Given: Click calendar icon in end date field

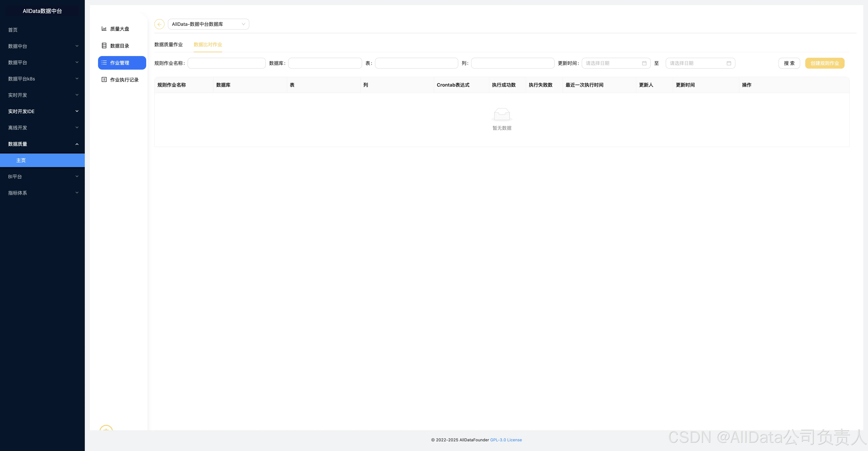Looking at the screenshot, I should (728, 63).
